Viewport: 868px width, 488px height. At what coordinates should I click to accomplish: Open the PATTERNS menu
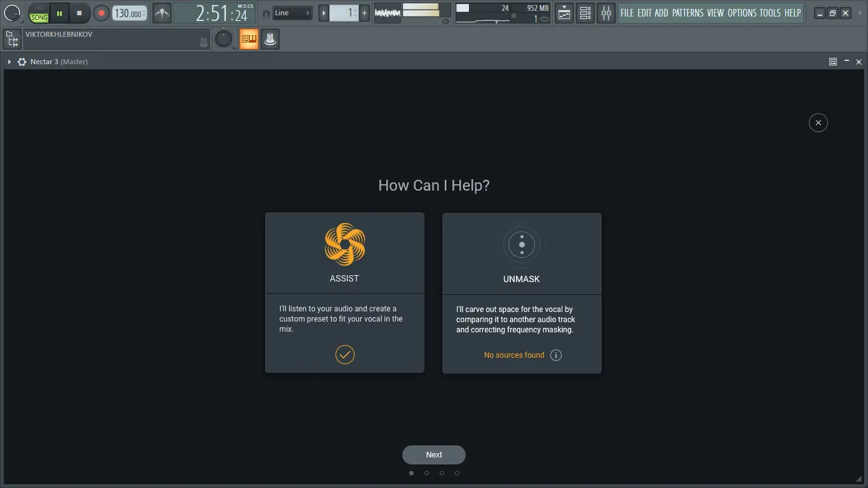pyautogui.click(x=688, y=13)
